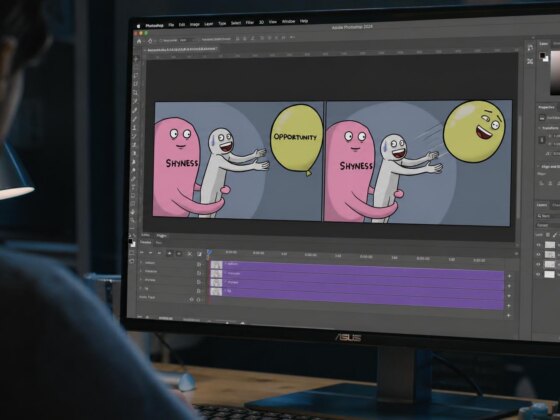The height and width of the screenshot is (420, 560).
Task: Toggle the Auto-Select checkbox in options bar
Action: (161, 41)
